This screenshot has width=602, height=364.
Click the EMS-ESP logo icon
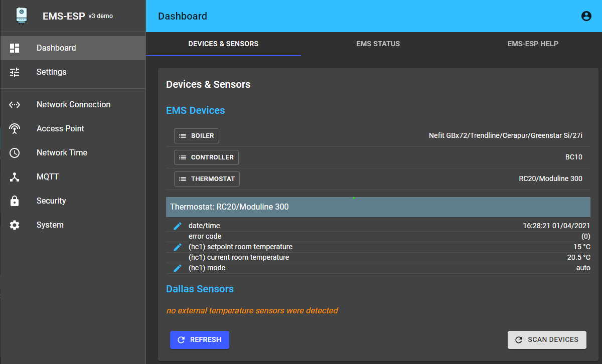21,16
